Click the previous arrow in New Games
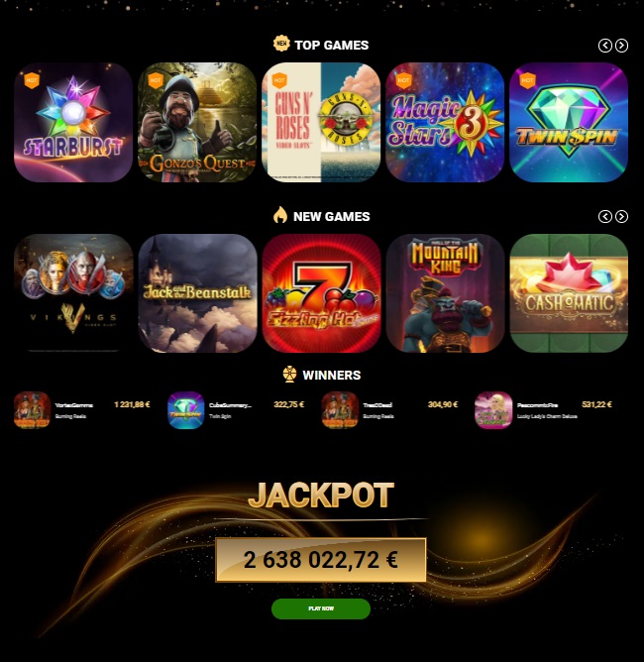This screenshot has height=662, width=644. (605, 217)
